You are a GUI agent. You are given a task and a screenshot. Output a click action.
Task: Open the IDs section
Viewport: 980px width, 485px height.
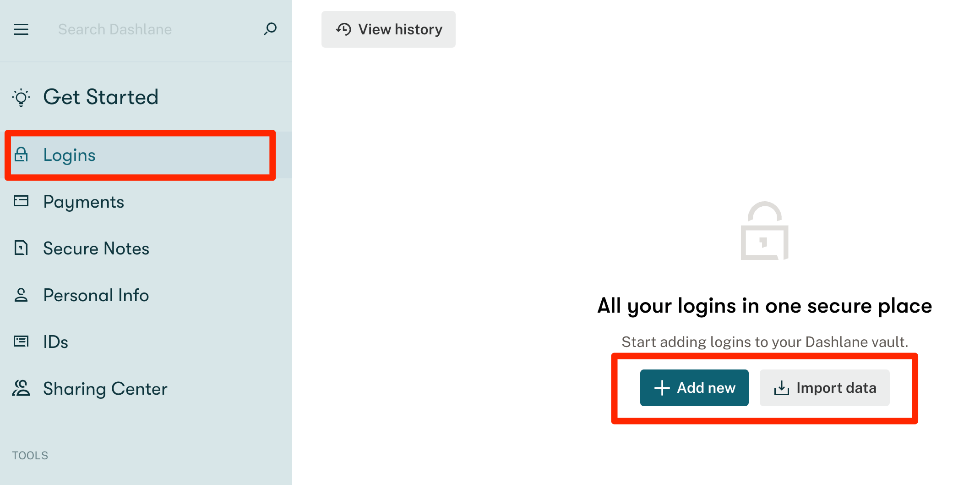pos(146,342)
